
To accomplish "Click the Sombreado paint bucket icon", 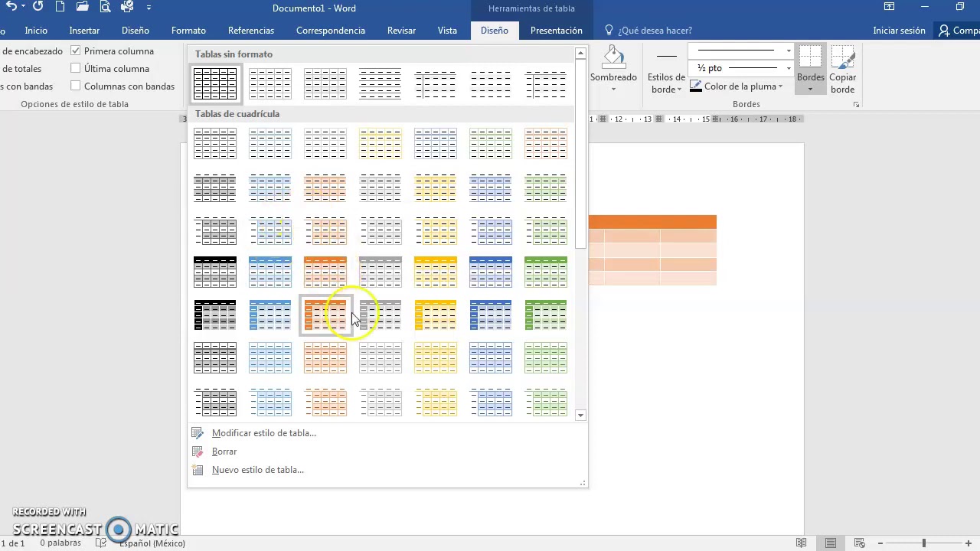I will pyautogui.click(x=613, y=57).
